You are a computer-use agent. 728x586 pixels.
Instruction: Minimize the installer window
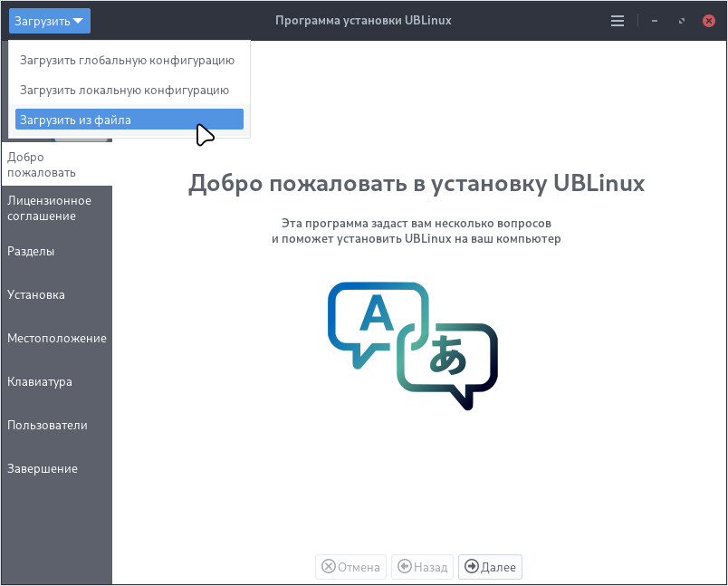[654, 20]
